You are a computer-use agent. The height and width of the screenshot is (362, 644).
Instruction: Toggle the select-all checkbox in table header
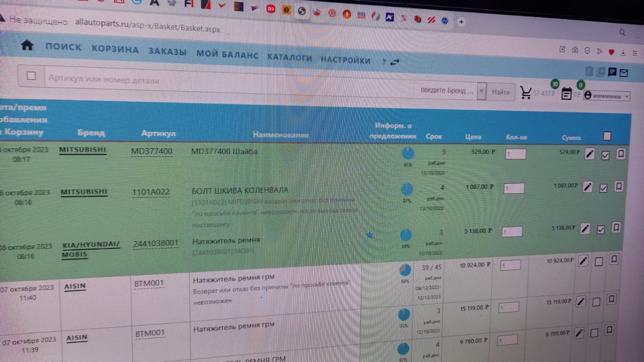pyautogui.click(x=607, y=136)
